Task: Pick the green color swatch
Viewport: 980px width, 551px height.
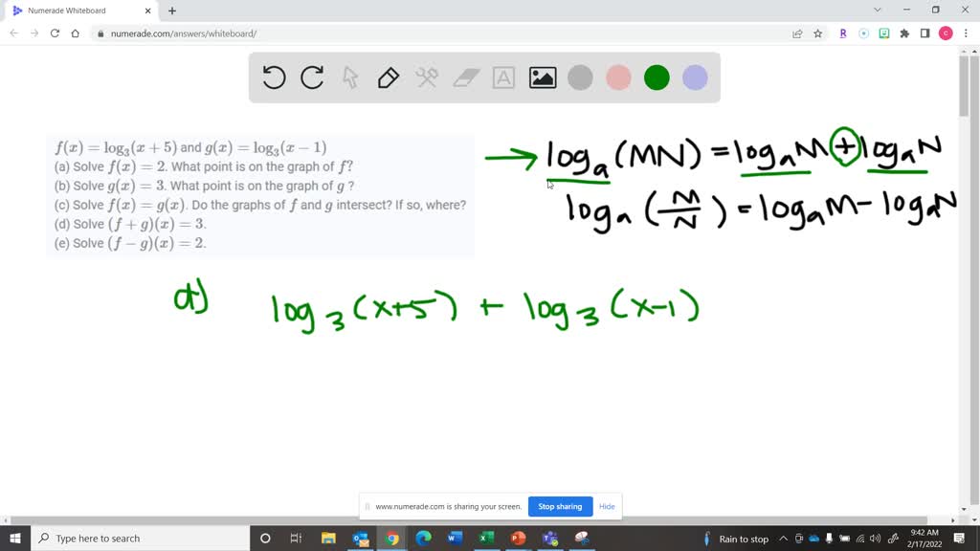Action: pos(657,77)
